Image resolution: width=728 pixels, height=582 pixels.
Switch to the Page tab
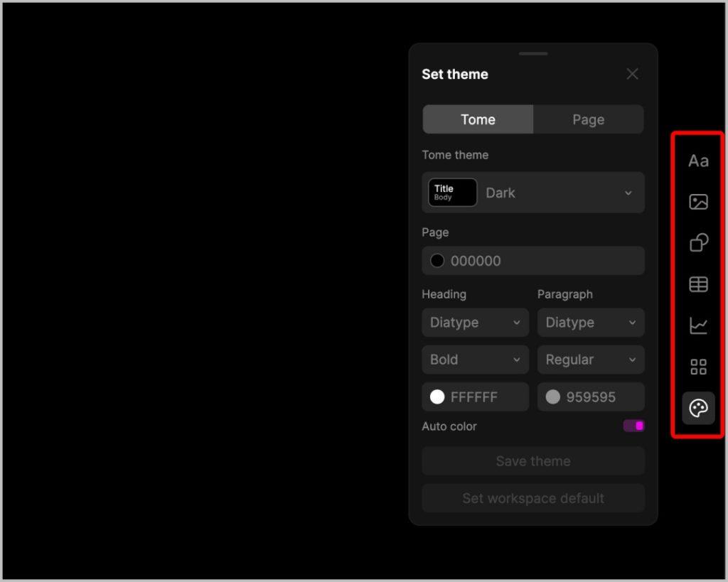click(588, 119)
